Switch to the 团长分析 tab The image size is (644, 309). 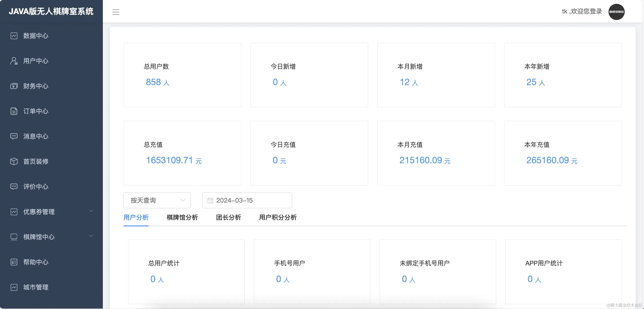[x=228, y=218]
